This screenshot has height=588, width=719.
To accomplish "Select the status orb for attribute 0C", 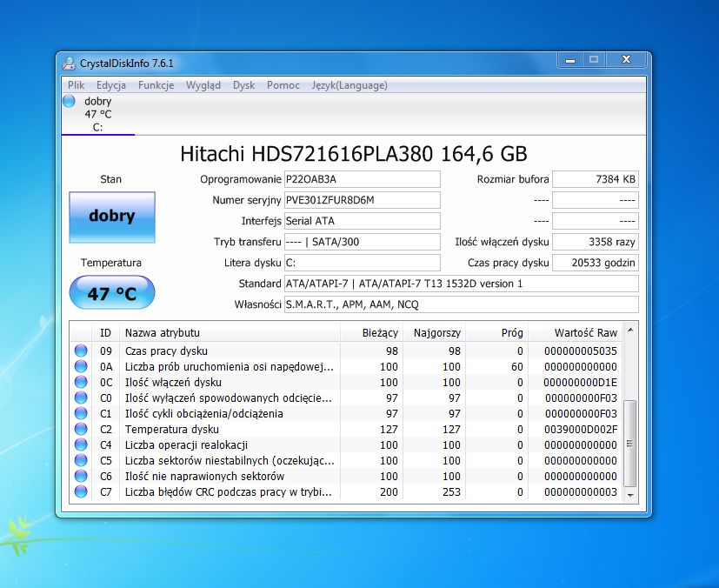I will coord(81,382).
